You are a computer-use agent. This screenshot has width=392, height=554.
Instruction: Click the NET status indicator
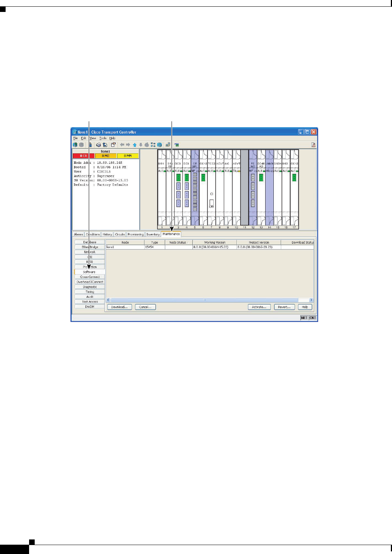tap(304, 318)
